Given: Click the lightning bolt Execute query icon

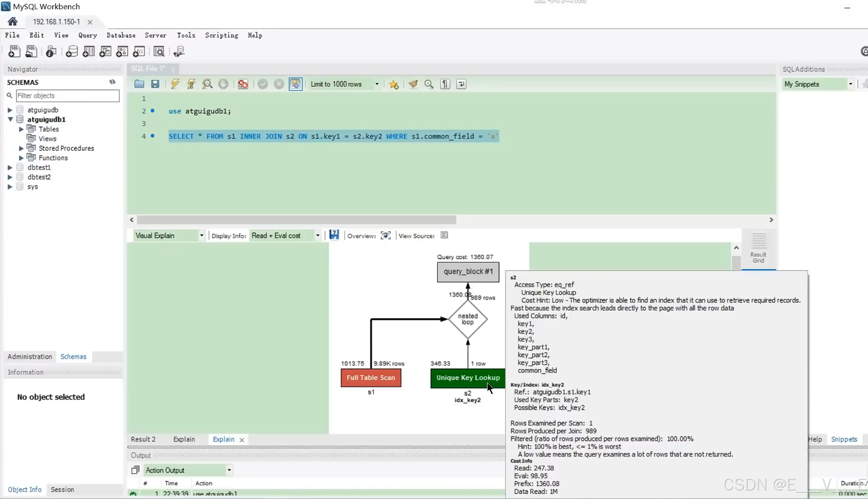Looking at the screenshot, I should [x=175, y=84].
